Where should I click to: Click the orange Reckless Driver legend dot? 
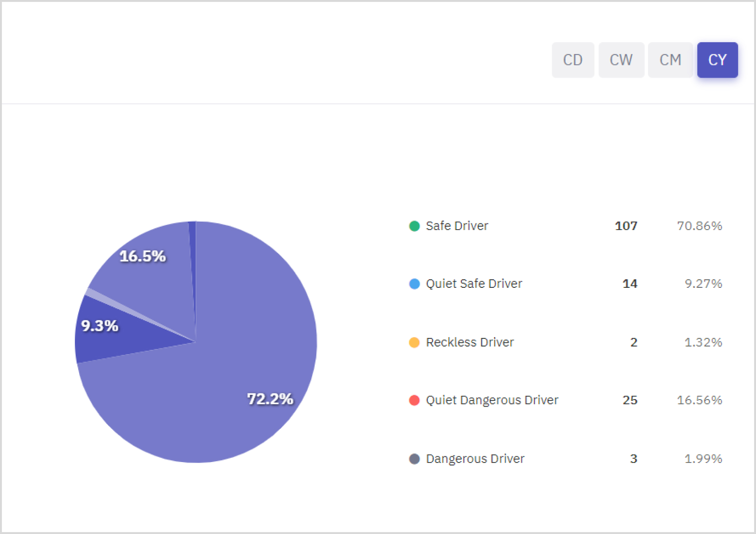pos(414,342)
